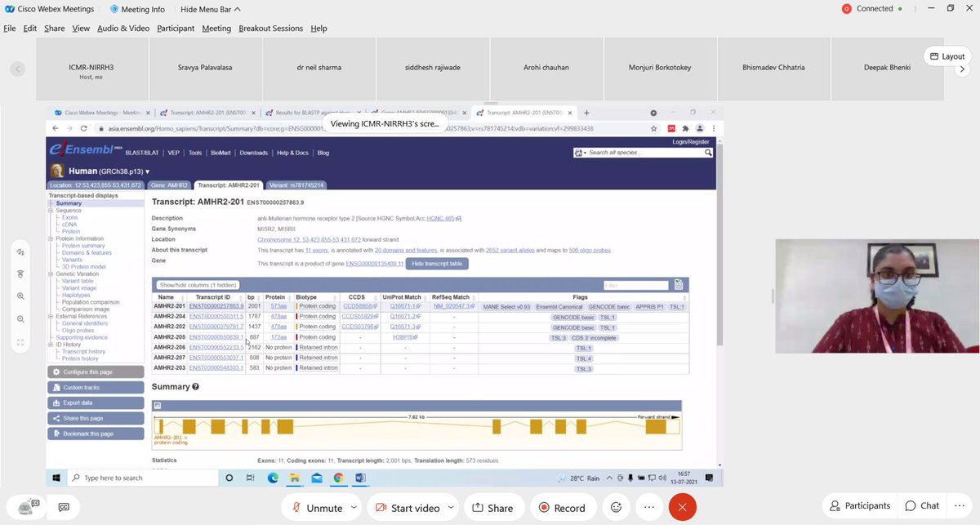Open the more options ellipsis in meeting controls
The image size is (980, 525).
(x=650, y=507)
